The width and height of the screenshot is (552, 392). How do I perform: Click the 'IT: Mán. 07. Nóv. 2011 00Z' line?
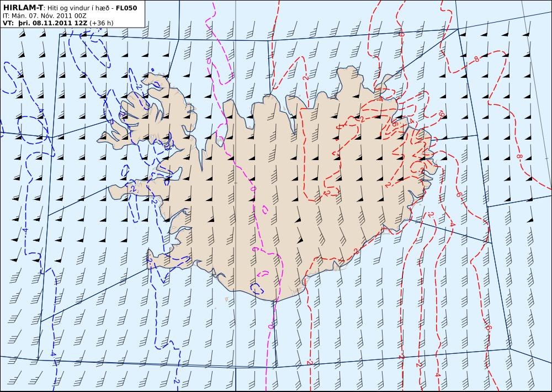(x=44, y=15)
